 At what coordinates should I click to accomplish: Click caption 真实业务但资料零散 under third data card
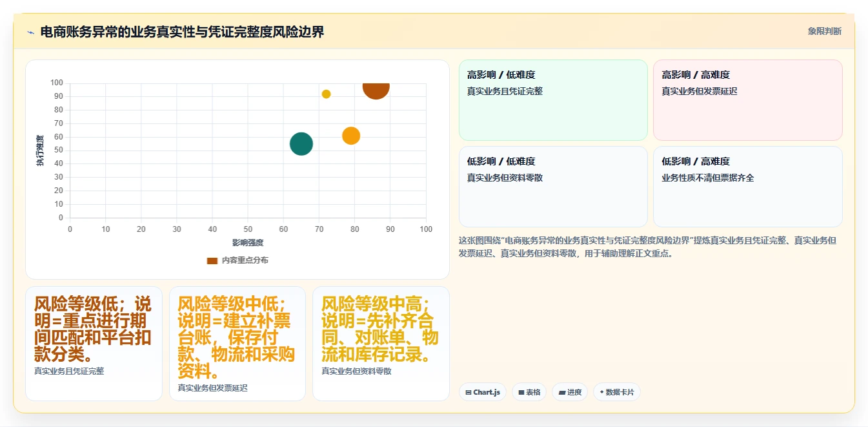(x=356, y=371)
